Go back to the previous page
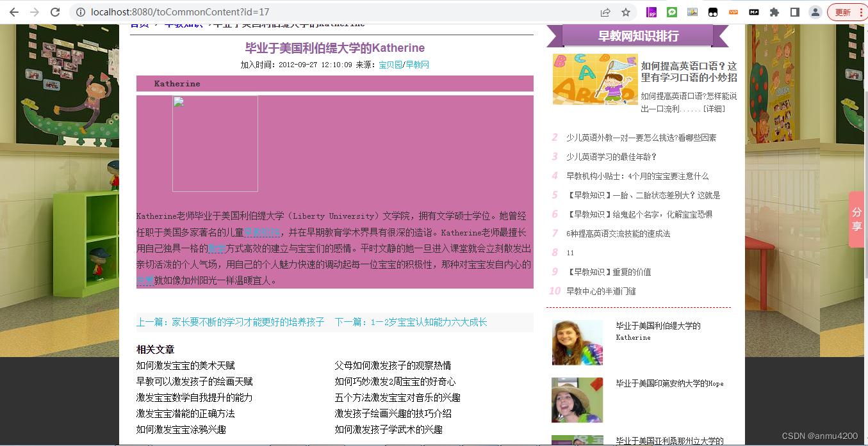Screen dimensions: 868x446 (x=14, y=12)
